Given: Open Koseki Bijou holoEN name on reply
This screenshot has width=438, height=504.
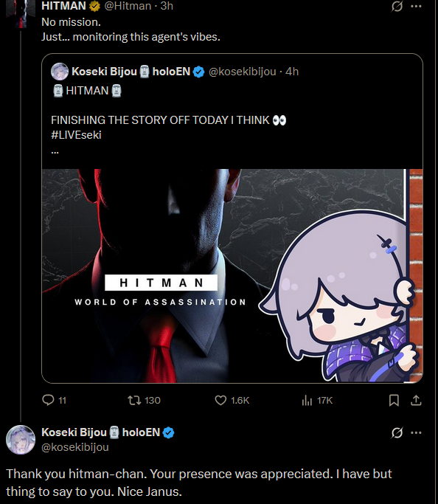Looking at the screenshot, I should point(101,432).
